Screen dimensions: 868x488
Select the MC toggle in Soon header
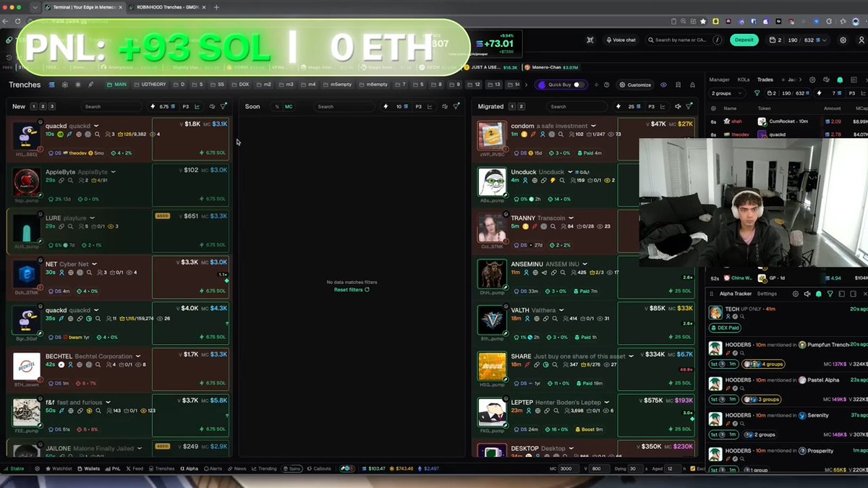(289, 106)
